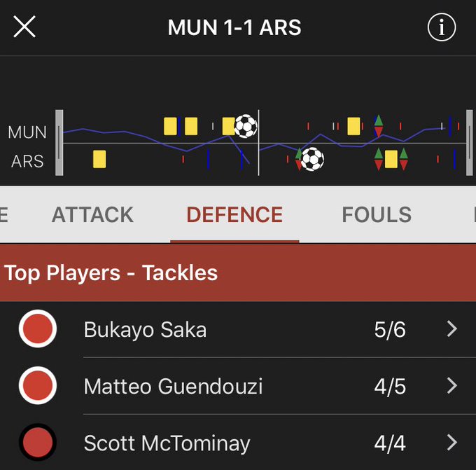Tap ARS second-half yellow card marker

tap(391, 159)
